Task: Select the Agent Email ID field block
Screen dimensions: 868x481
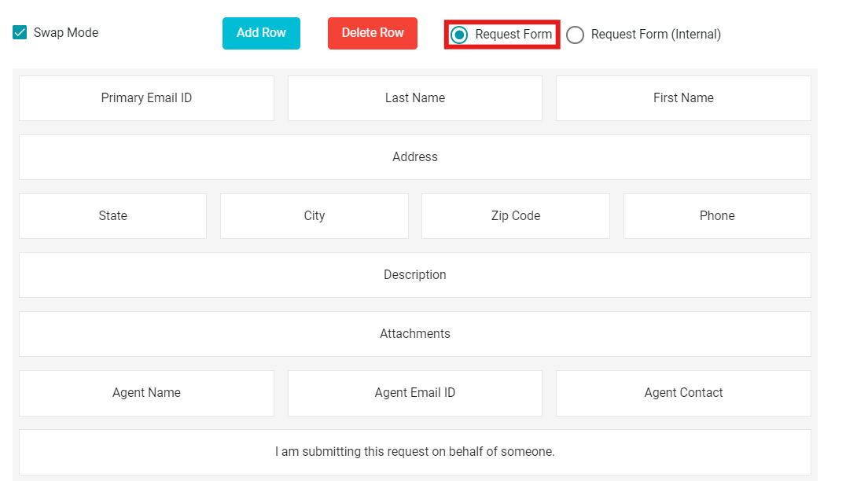Action: click(415, 393)
